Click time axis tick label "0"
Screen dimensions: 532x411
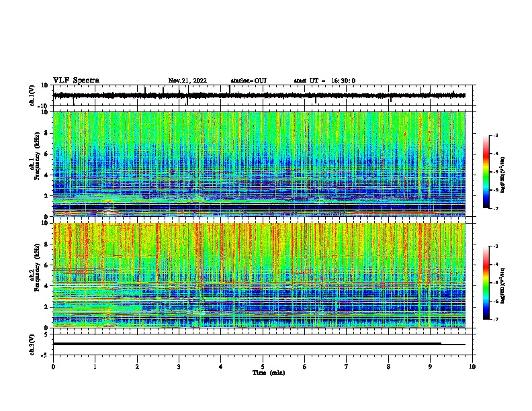[x=53, y=367]
